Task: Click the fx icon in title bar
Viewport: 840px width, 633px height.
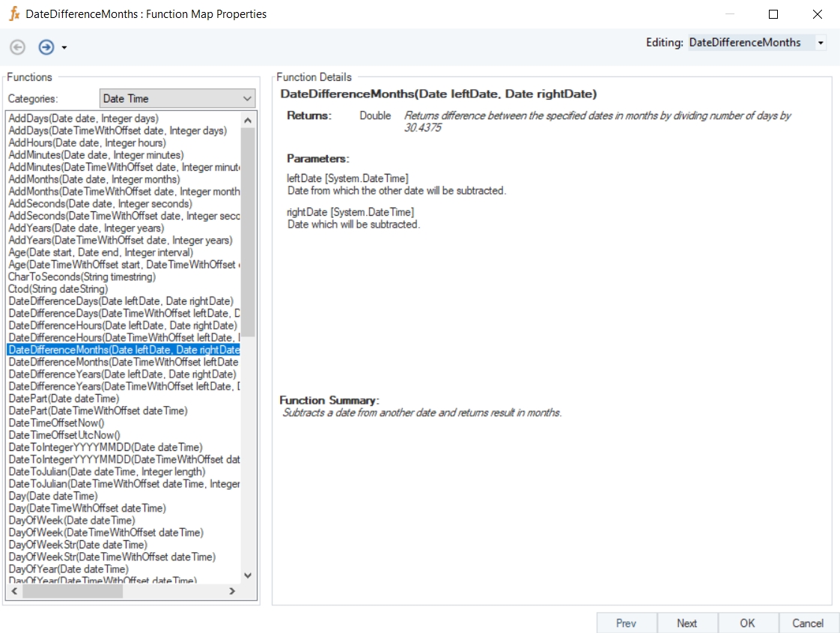Action: coord(13,13)
